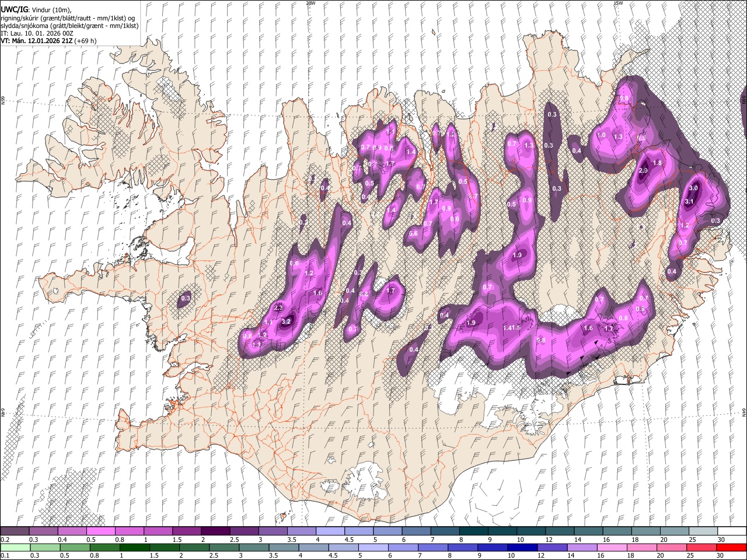Select the 'IT: Lau. 10. 01. 2026 00Z' line
The height and width of the screenshot is (560, 747).
coord(37,33)
